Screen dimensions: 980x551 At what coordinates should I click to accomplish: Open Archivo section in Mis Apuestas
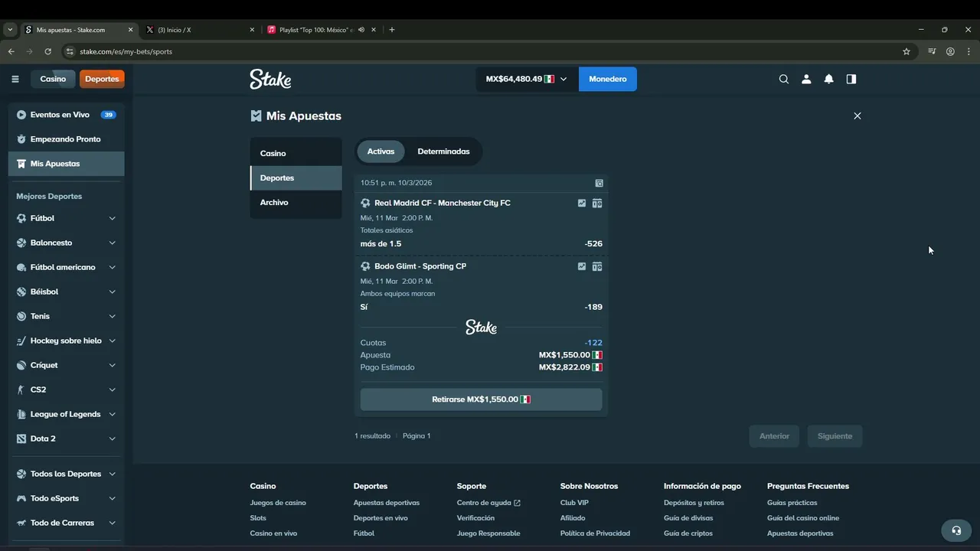pos(296,202)
